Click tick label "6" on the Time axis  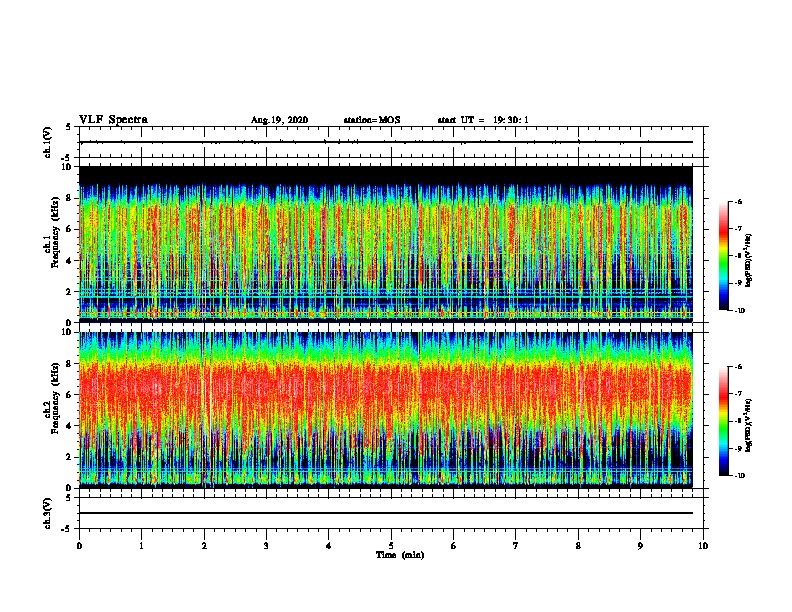[454, 546]
